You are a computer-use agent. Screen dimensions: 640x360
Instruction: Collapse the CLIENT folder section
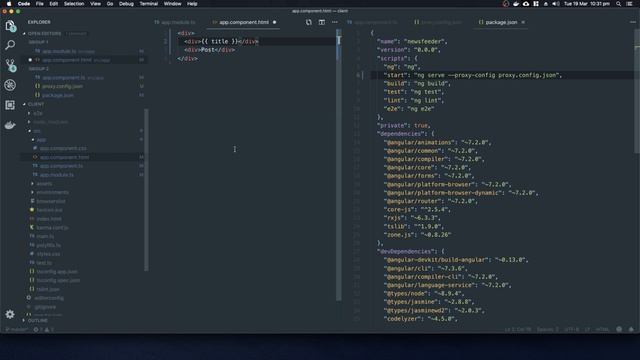tap(36, 104)
